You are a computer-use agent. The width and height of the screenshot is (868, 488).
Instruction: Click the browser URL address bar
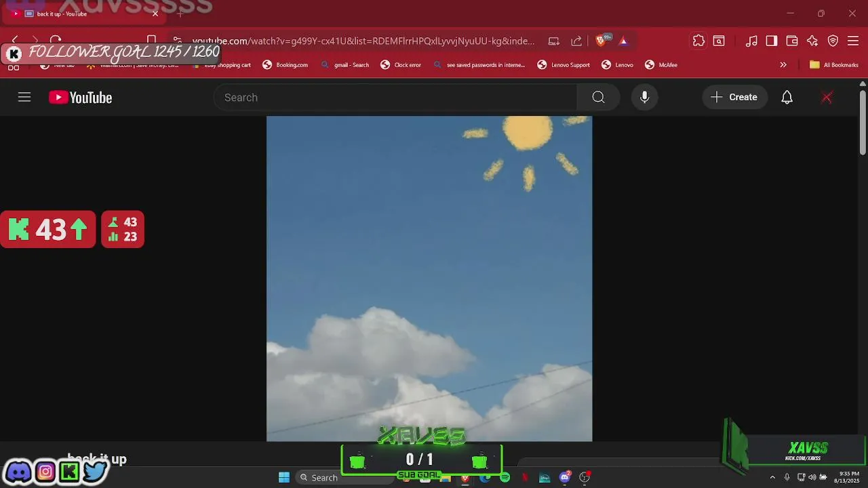tap(363, 41)
